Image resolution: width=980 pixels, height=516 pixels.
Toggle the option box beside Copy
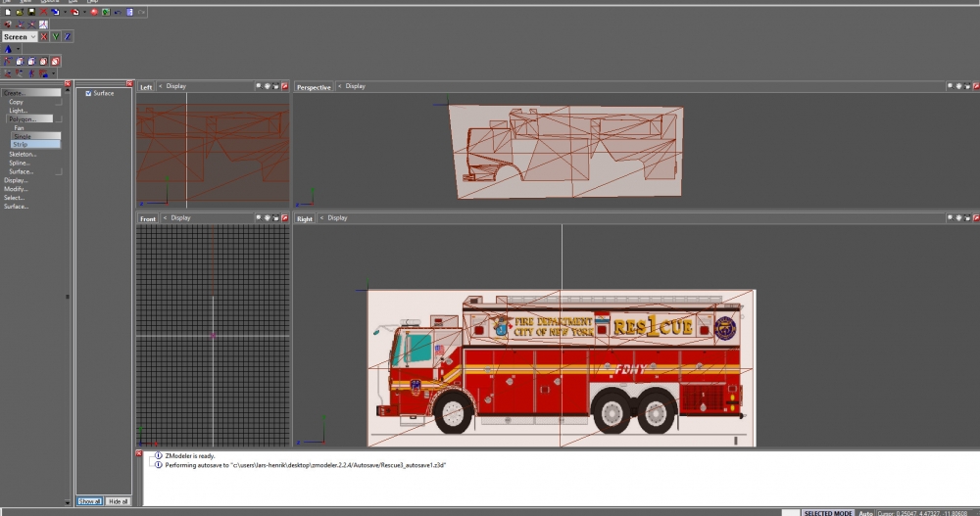click(x=60, y=102)
